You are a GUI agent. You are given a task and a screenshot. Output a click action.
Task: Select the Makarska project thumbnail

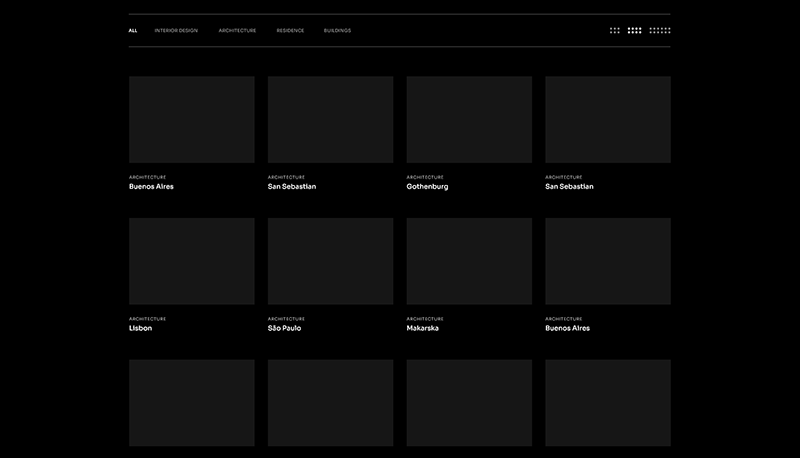click(x=469, y=261)
